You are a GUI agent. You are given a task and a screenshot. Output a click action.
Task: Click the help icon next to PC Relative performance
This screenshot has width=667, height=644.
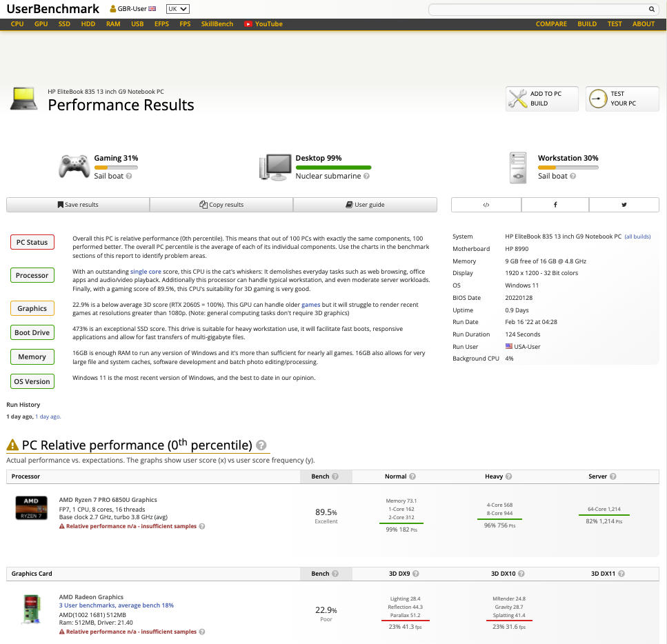pos(261,445)
